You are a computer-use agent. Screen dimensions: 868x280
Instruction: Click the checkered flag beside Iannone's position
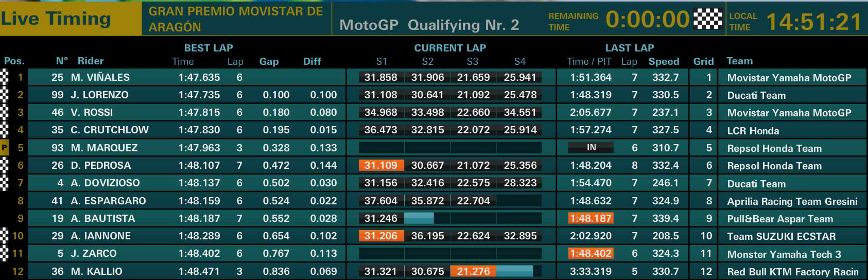(5, 236)
